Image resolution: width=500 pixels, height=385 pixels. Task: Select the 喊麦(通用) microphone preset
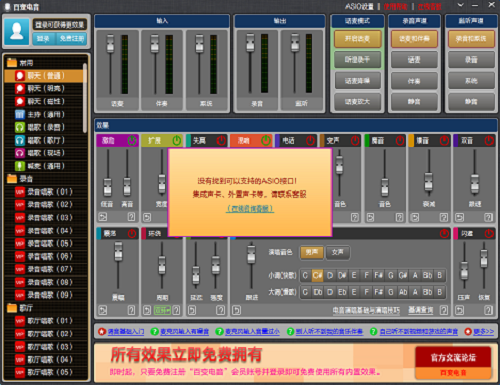[x=46, y=166]
